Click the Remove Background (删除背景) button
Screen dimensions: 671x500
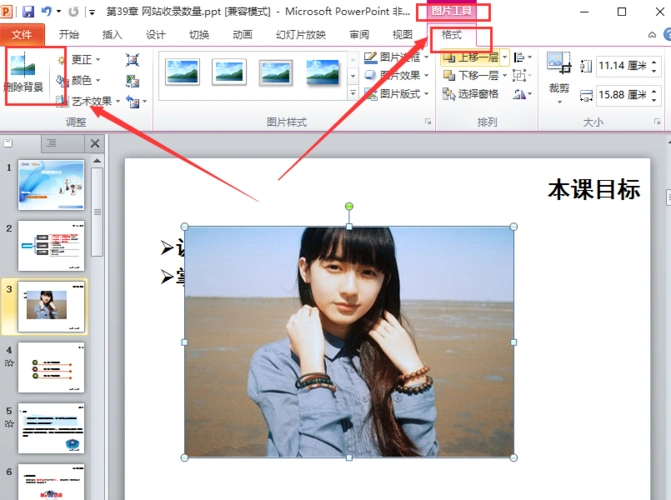point(24,73)
